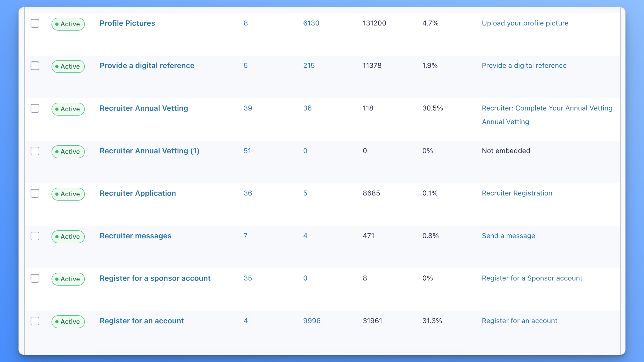Click the 5 count for Provide a digital reference

click(x=246, y=65)
